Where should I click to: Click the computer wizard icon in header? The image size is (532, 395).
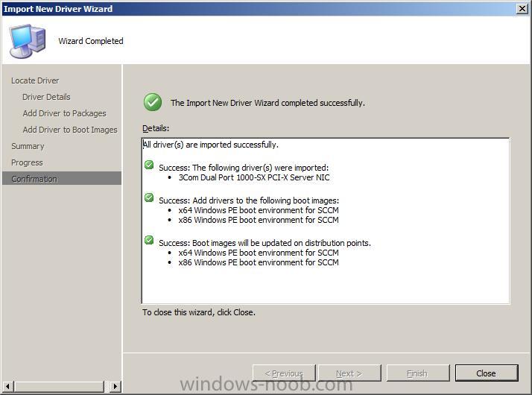pyautogui.click(x=27, y=41)
